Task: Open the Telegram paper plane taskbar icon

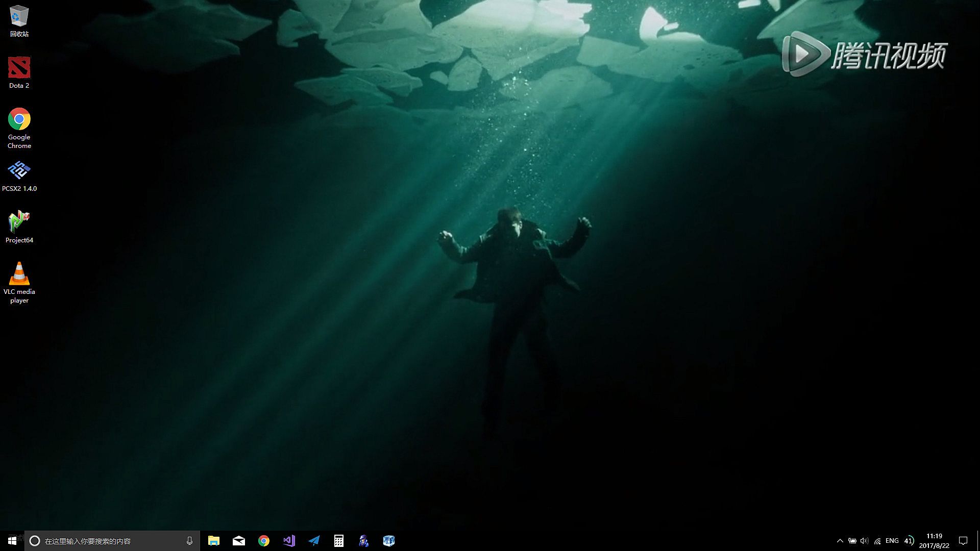Action: [314, 541]
